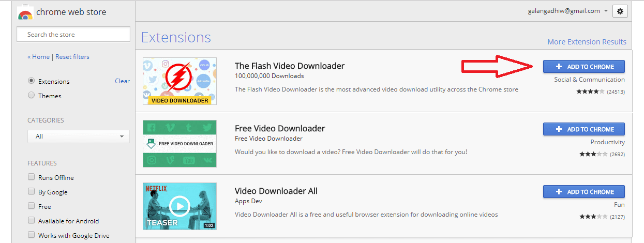Tick the Free feature checkbox

[x=31, y=206]
